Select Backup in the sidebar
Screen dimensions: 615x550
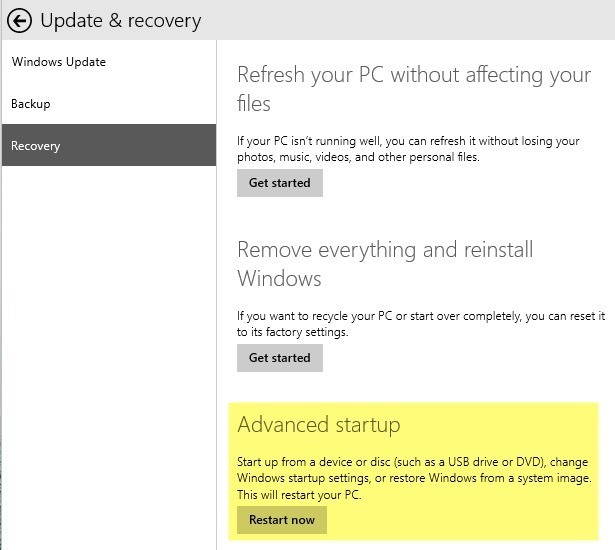click(31, 104)
